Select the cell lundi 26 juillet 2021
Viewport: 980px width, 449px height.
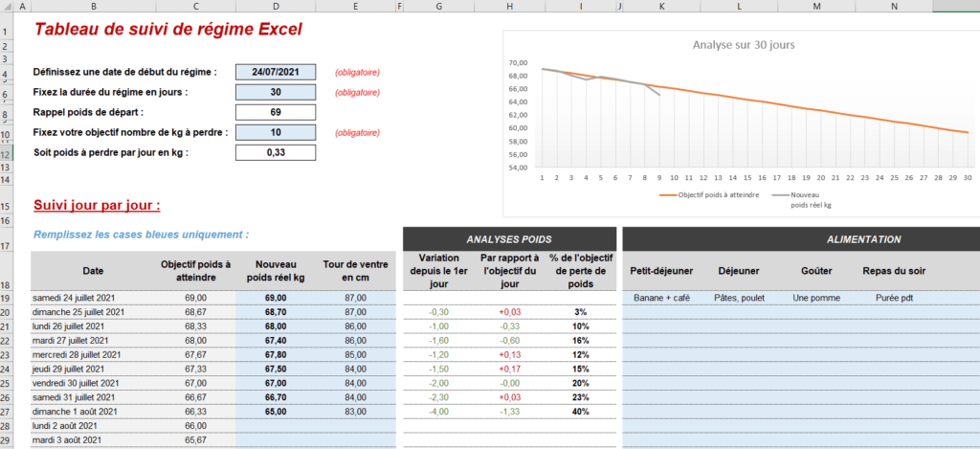(93, 326)
